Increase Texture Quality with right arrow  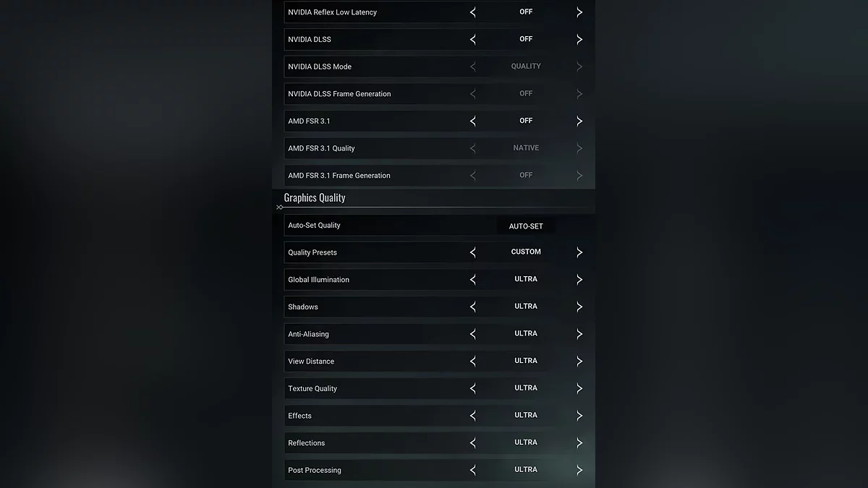579,389
